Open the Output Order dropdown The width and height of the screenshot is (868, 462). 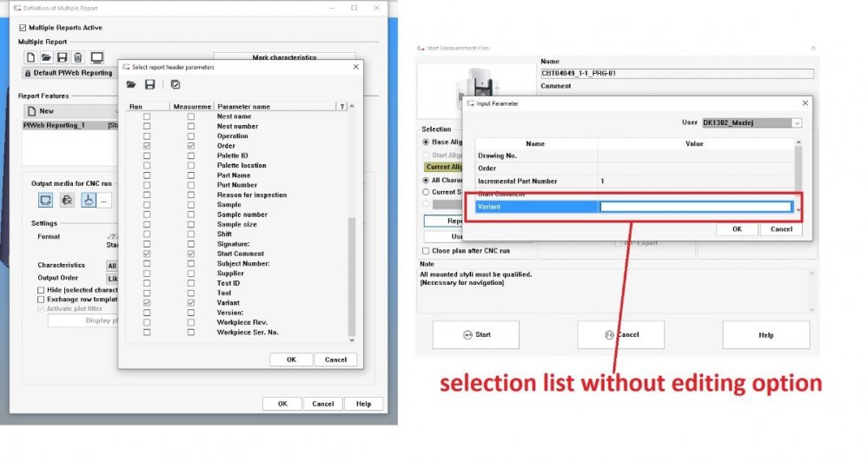(112, 278)
